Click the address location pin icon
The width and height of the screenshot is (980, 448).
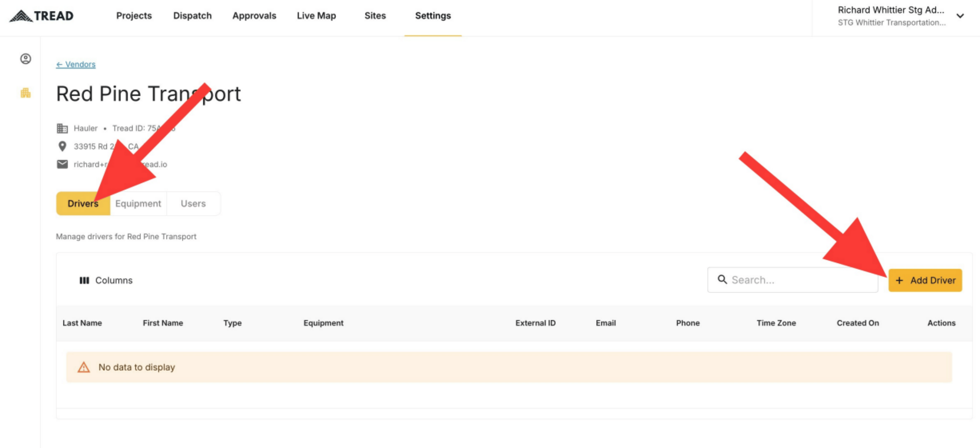point(62,146)
